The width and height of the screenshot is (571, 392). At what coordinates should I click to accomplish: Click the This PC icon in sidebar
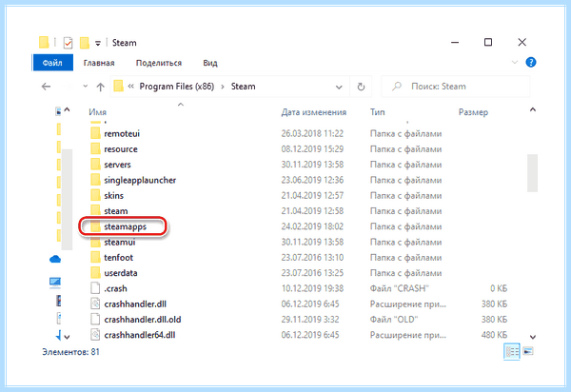[x=55, y=283]
